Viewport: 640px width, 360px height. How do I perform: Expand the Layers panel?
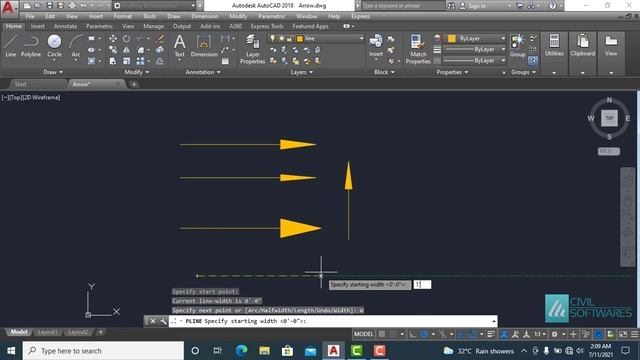(302, 72)
